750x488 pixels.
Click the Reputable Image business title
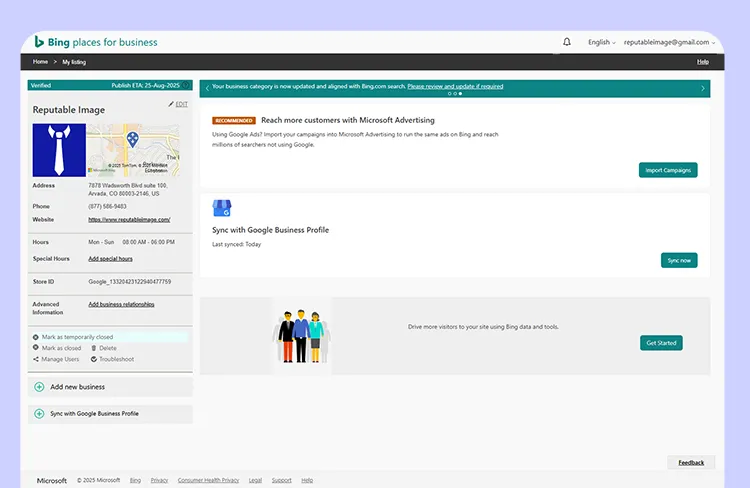[x=68, y=110]
